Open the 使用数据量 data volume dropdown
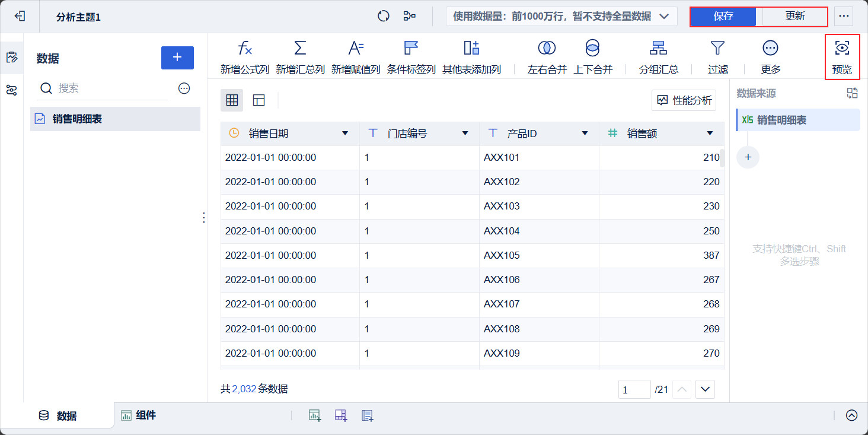 click(664, 17)
